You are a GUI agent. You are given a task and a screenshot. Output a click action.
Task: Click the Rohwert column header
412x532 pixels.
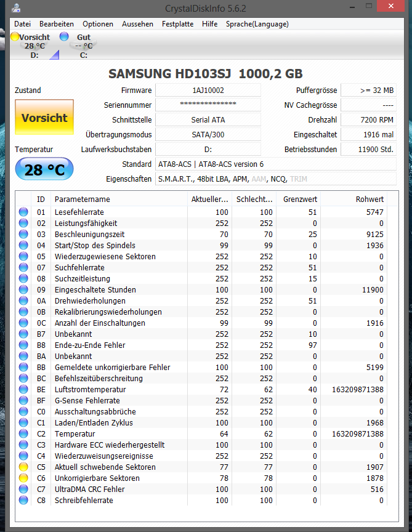pos(353,199)
